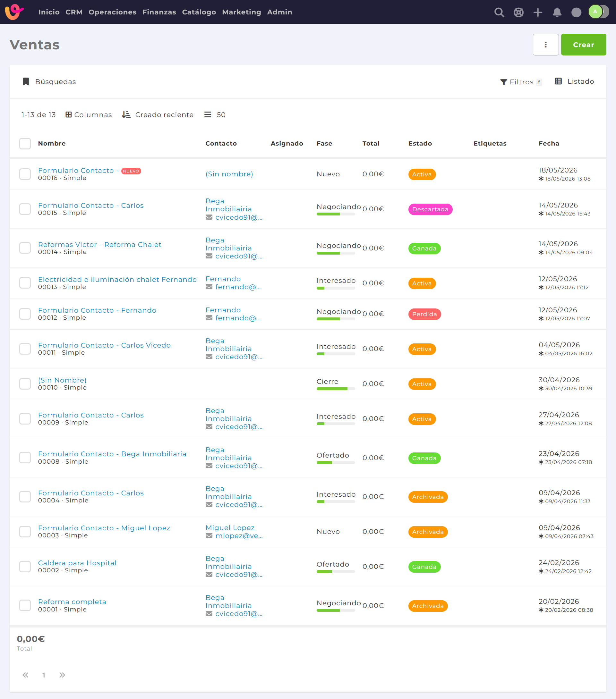
Task: Click envelope icon in row 00013
Action: coord(209,287)
